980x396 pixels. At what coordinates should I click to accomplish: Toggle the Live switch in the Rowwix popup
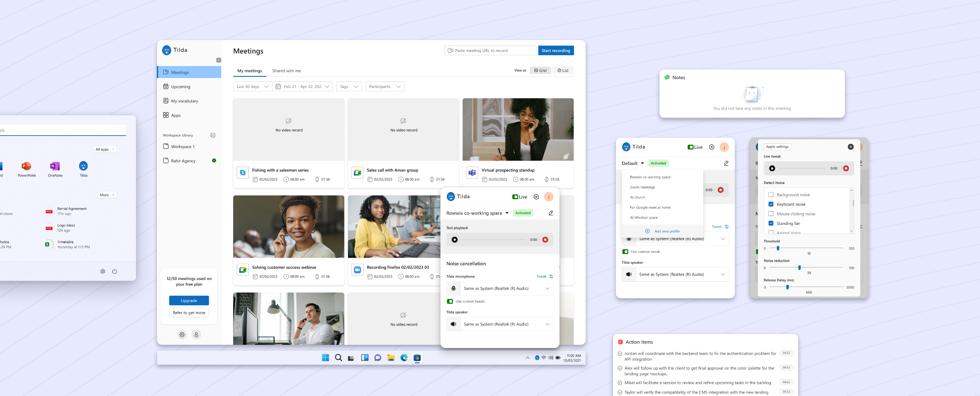515,197
